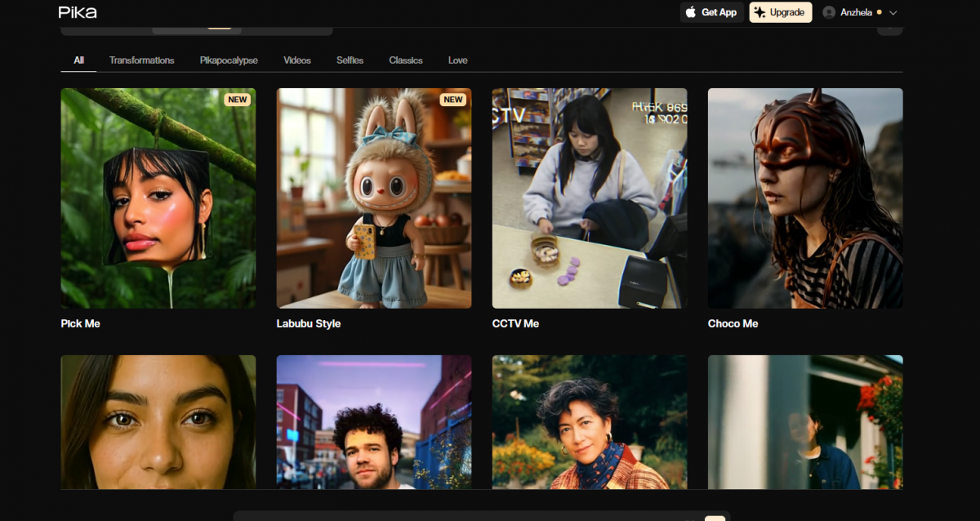Select the Videos category tab

pyautogui.click(x=297, y=60)
